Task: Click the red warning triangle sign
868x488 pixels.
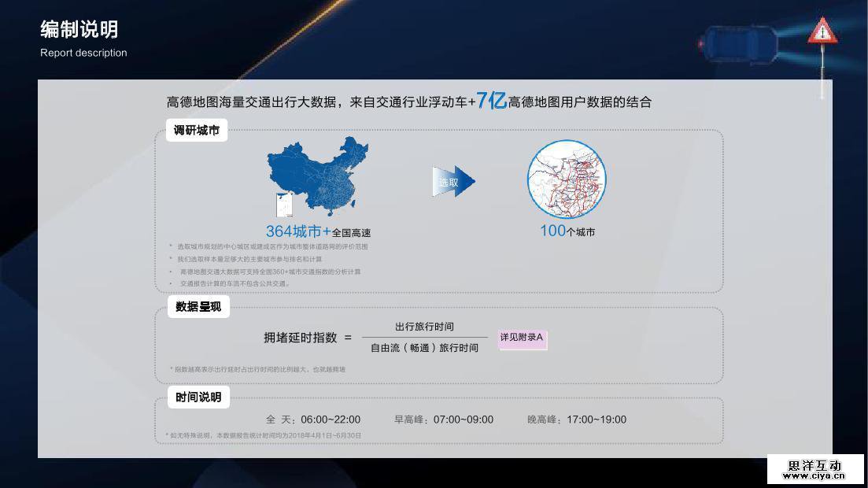Action: [x=822, y=32]
